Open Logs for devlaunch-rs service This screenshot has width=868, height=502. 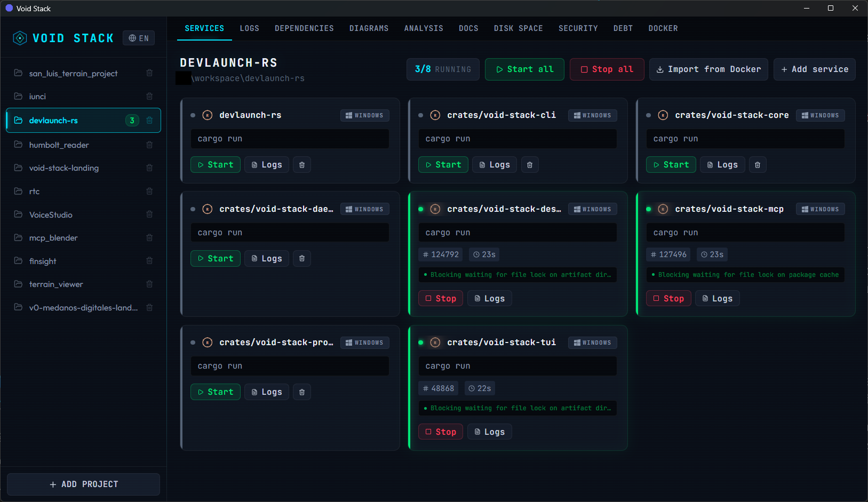coord(267,165)
